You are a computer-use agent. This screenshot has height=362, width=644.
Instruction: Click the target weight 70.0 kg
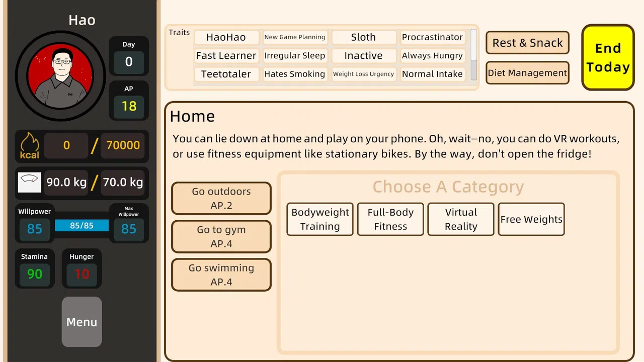pyautogui.click(x=123, y=182)
